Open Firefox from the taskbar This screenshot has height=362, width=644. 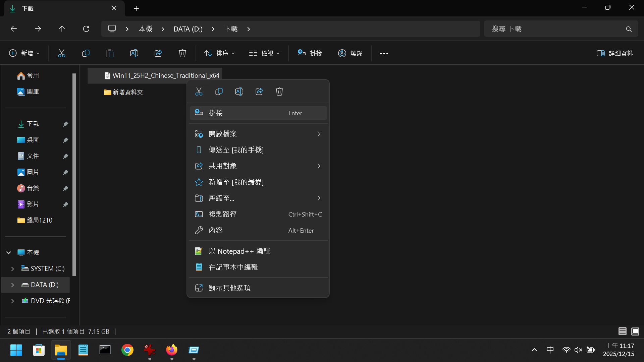[172, 350]
